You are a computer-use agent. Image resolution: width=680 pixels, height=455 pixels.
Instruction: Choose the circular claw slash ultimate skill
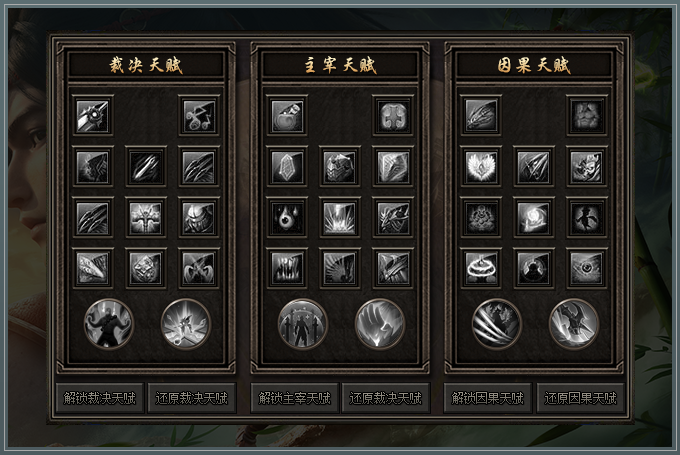click(497, 324)
